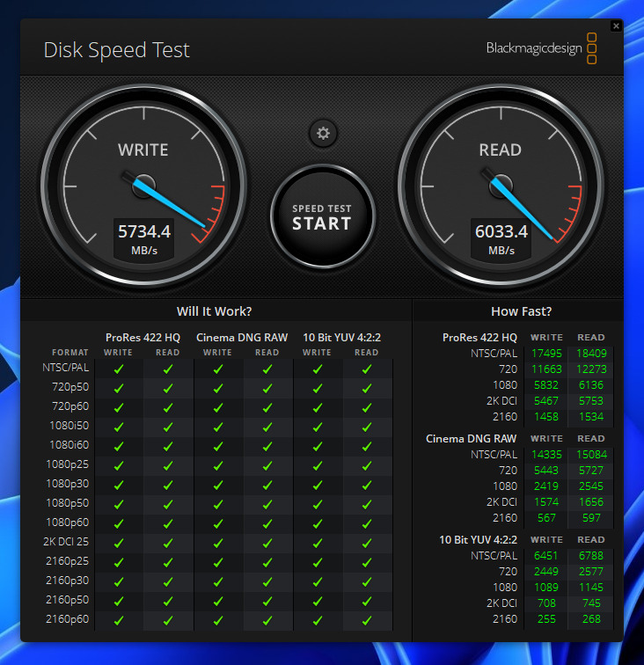Click 2160p60 10 Bit YUV read checkmark
The height and width of the screenshot is (665, 644).
[x=367, y=620]
